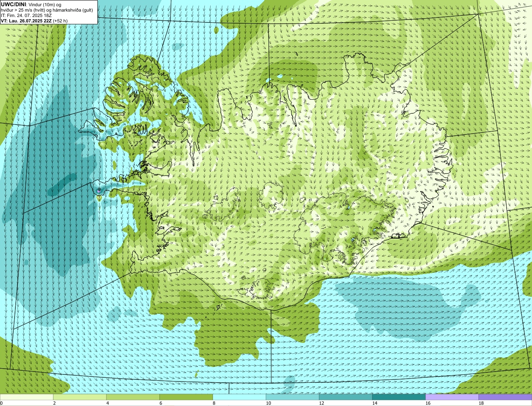Select the dark teal 14–16 legend swatch
Screen dimensions: 532x406
(399, 397)
